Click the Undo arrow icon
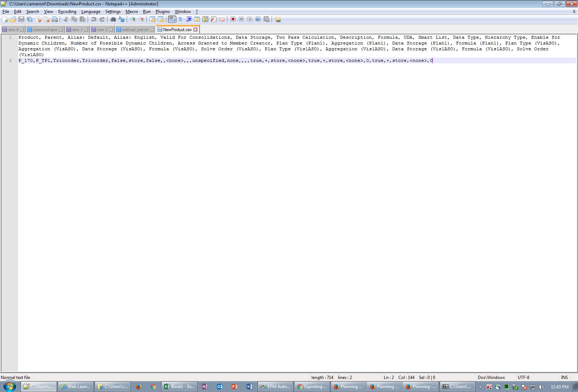 pos(94,19)
